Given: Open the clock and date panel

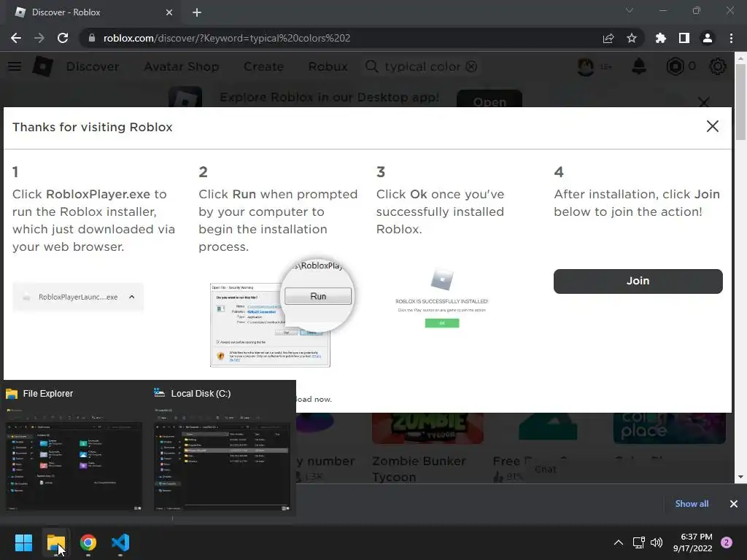Looking at the screenshot, I should tap(693, 542).
